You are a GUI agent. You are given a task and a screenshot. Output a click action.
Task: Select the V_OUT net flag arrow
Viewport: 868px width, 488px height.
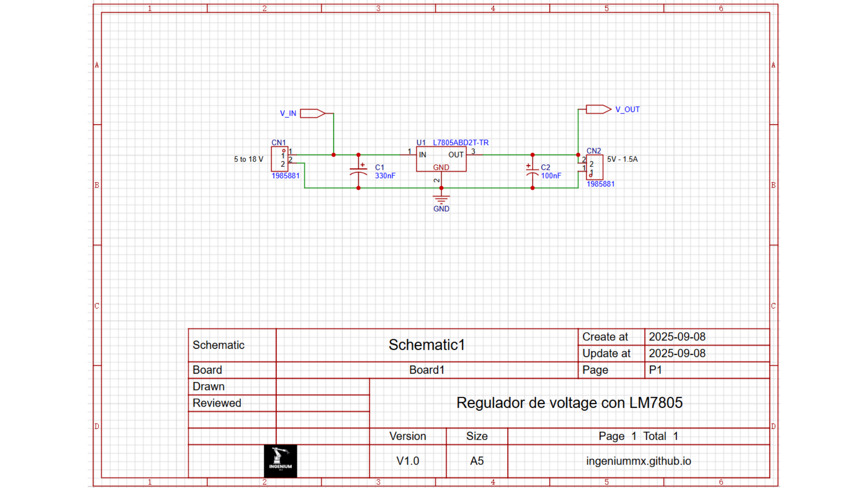[598, 109]
